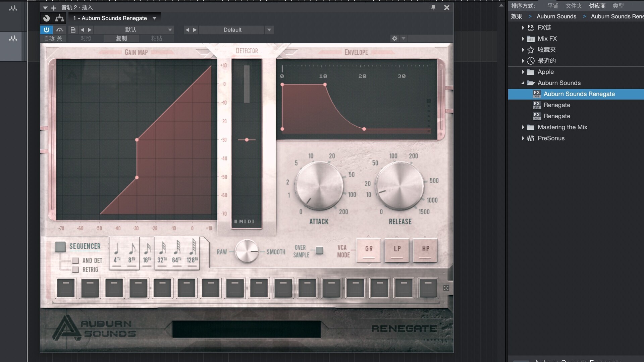Click the MIDI indicator in detector
The image size is (644, 362).
pos(244,222)
